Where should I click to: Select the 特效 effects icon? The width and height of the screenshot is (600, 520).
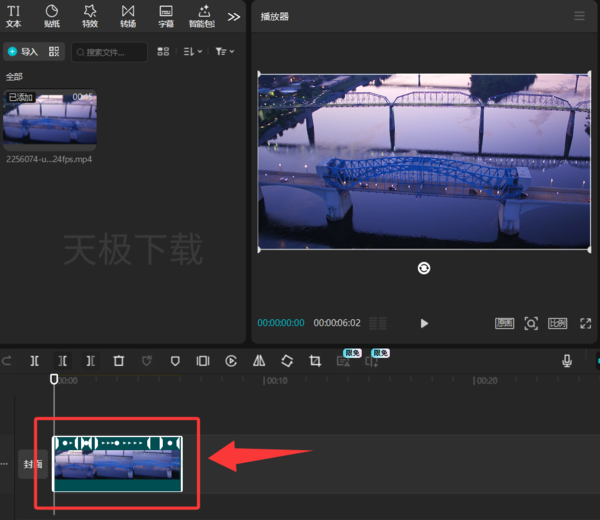coord(90,16)
